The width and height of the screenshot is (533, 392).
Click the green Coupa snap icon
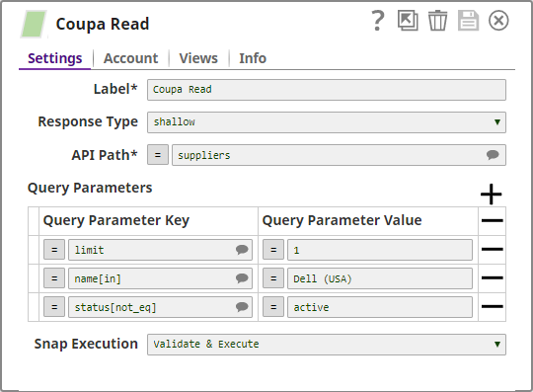click(x=34, y=24)
